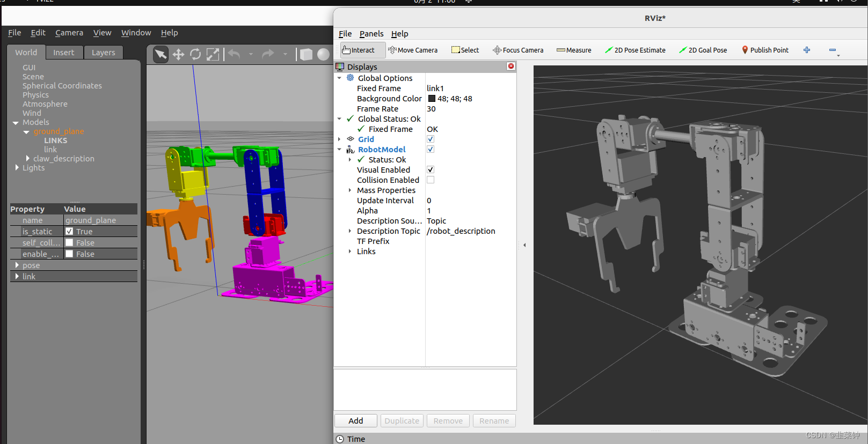Switch to the Layers tab in Gazebo
This screenshot has width=868, height=444.
click(x=104, y=52)
